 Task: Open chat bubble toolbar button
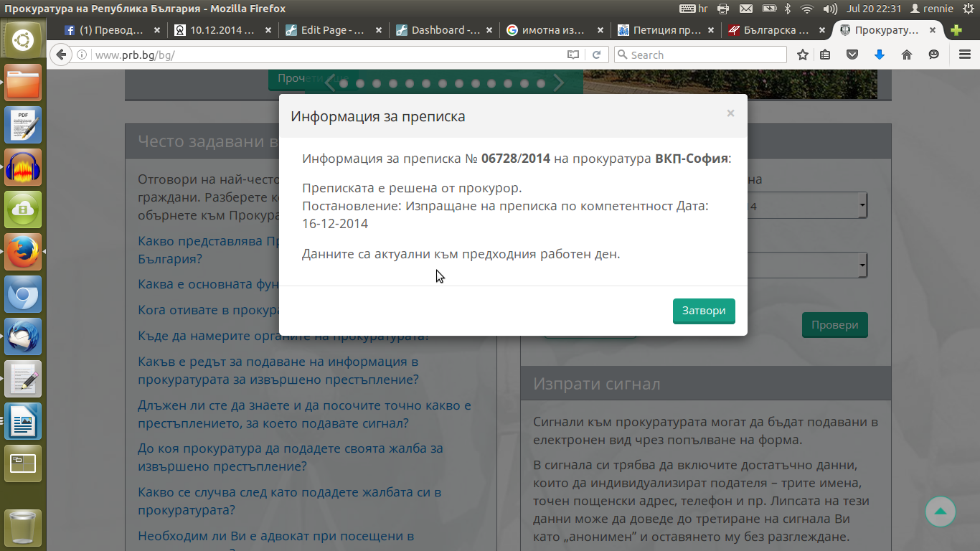(x=933, y=55)
